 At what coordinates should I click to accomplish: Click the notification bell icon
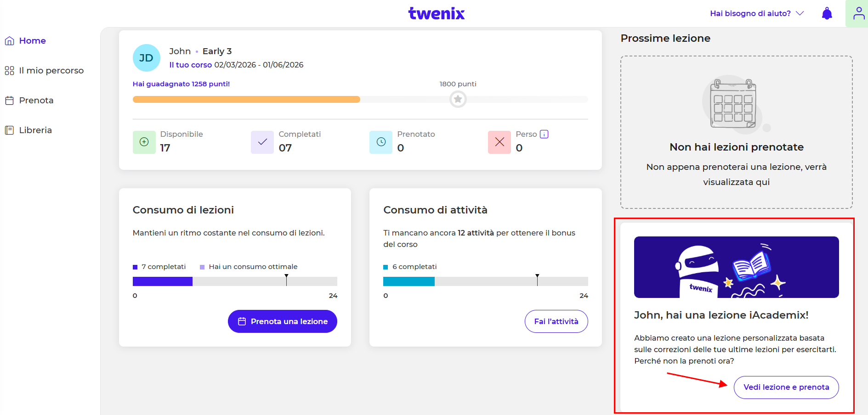827,14
